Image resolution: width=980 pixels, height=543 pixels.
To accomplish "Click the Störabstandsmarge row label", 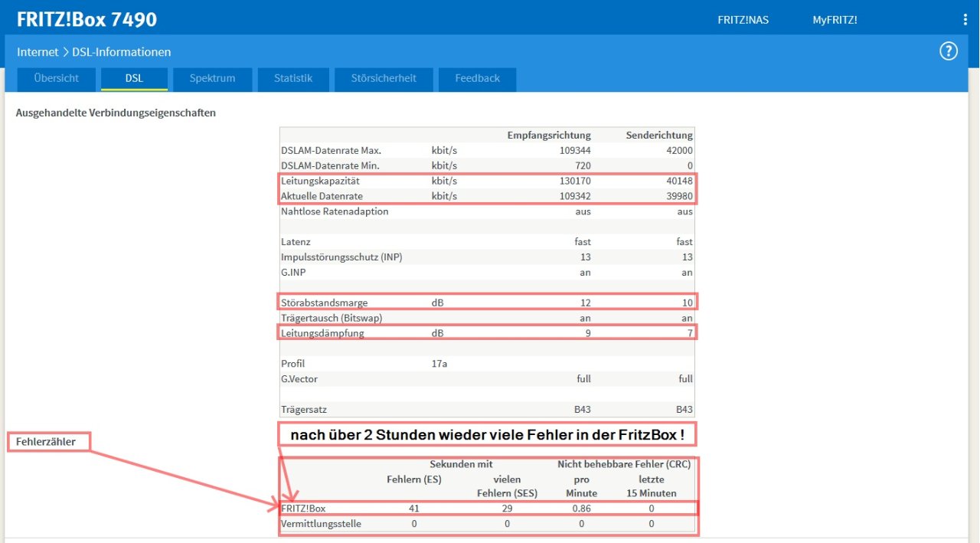I will 324,303.
